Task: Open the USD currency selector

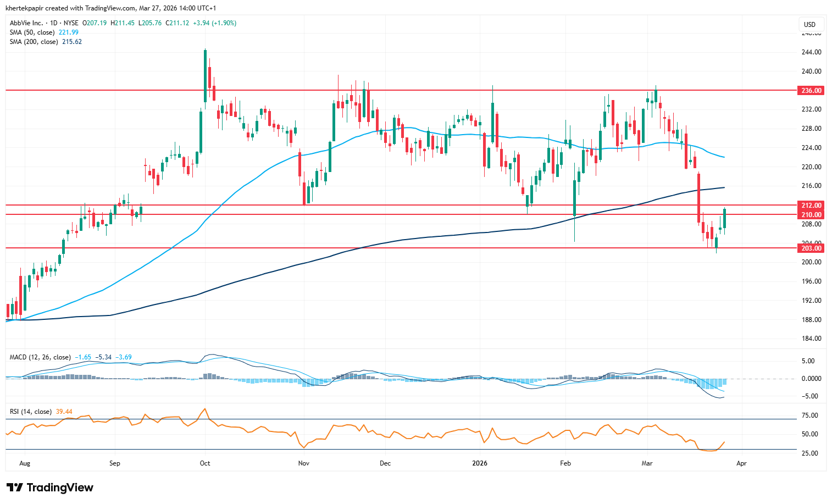Action: (x=809, y=24)
